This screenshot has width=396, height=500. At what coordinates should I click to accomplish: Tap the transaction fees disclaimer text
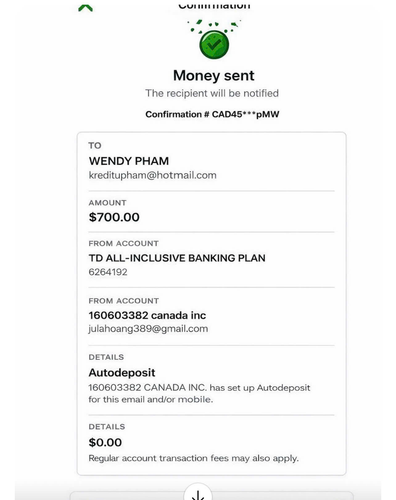coord(193,458)
